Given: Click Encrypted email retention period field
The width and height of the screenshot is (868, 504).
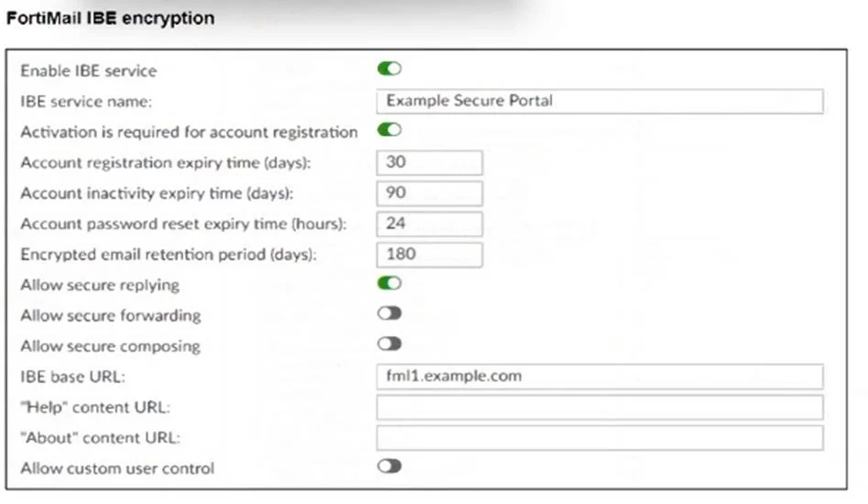Looking at the screenshot, I should [430, 255].
